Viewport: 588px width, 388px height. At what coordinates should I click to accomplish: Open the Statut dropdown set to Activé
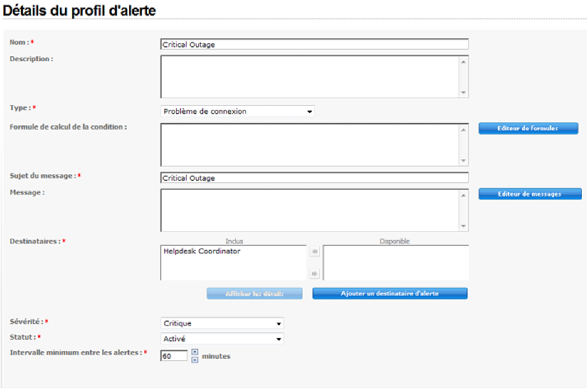tap(222, 339)
